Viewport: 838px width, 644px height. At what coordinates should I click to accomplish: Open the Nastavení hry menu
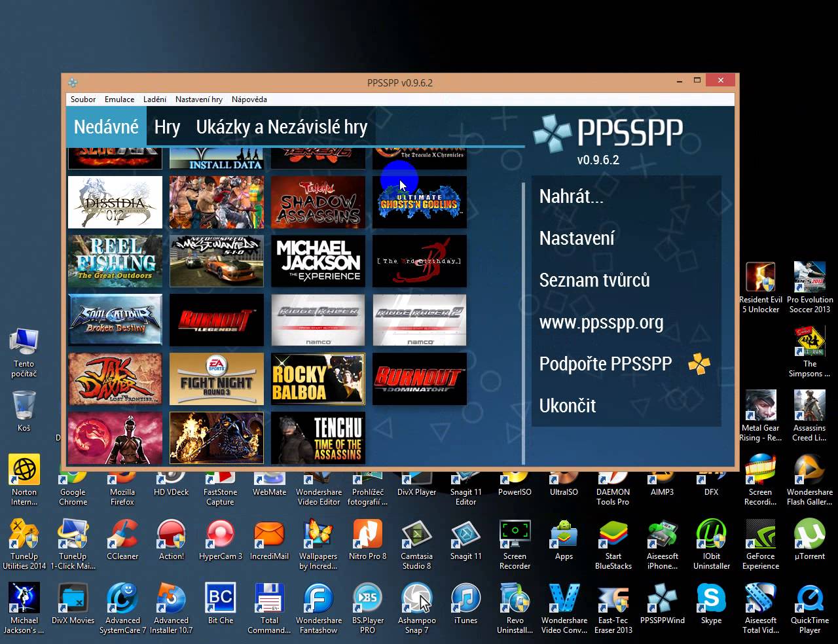pyautogui.click(x=198, y=99)
